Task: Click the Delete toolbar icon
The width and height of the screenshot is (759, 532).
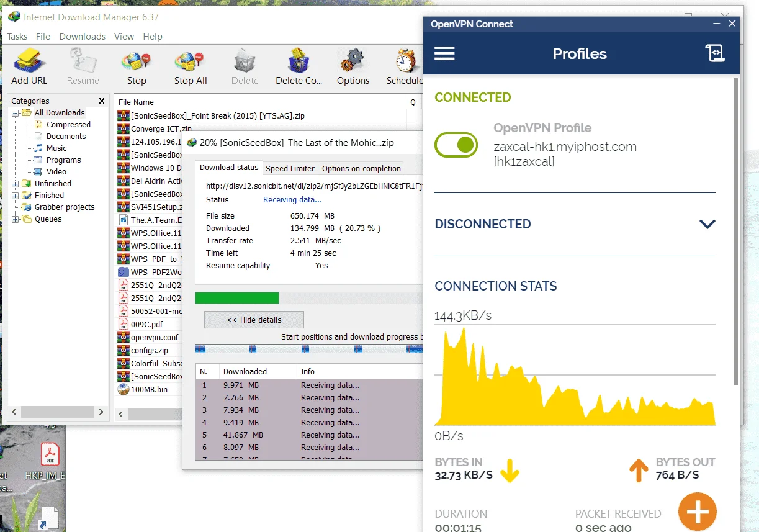Action: [245, 67]
